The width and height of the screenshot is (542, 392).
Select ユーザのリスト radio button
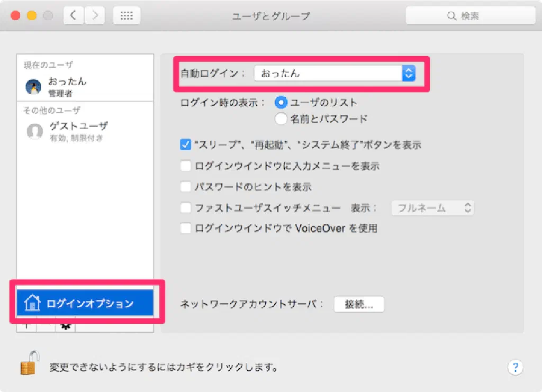click(x=281, y=103)
